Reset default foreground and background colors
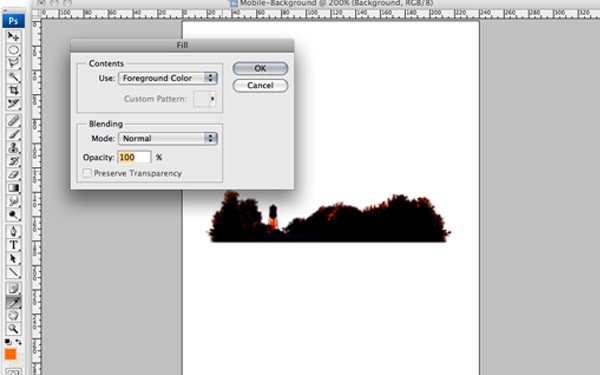 click(x=8, y=341)
